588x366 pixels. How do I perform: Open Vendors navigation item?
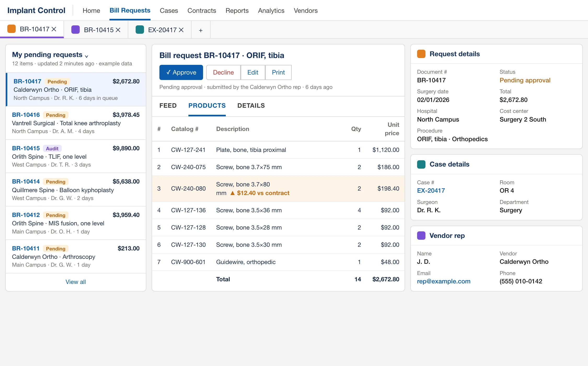pos(306,10)
